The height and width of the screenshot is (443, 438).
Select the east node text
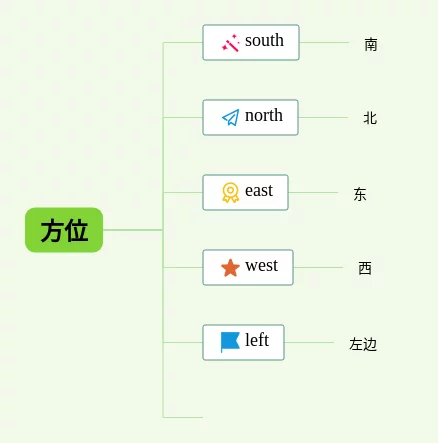259,191
